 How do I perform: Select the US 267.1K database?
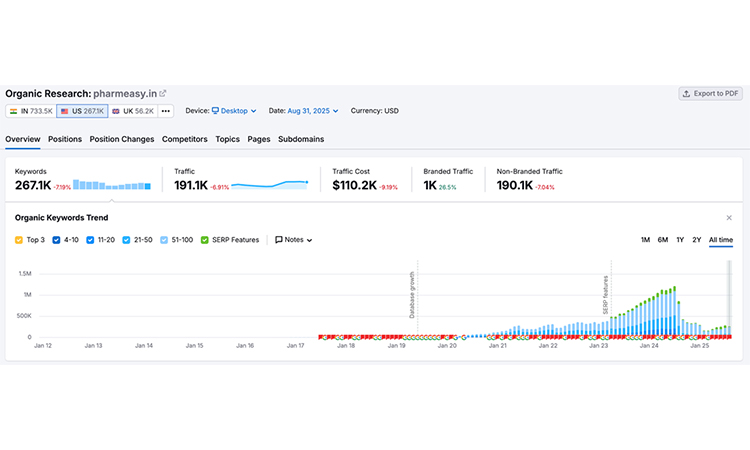coord(82,111)
